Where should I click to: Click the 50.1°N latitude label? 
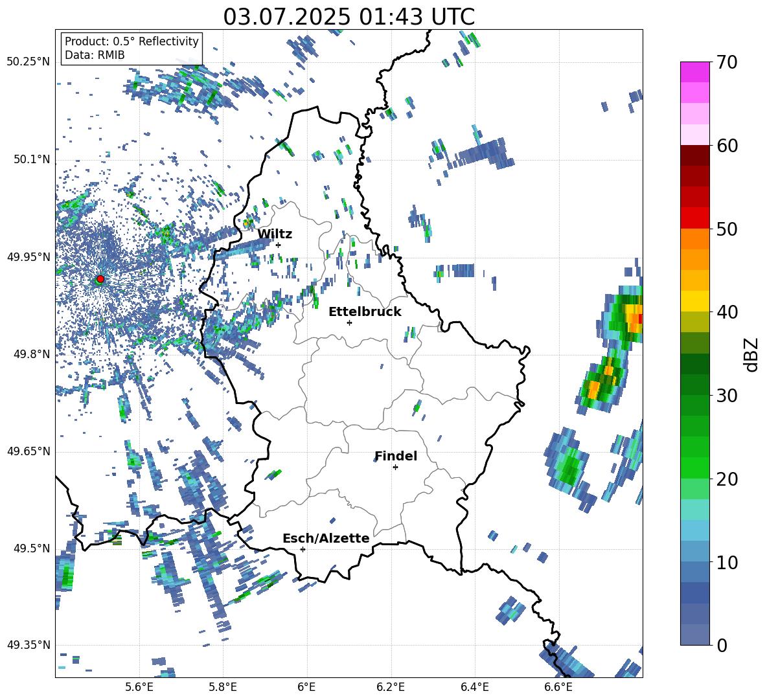point(31,159)
